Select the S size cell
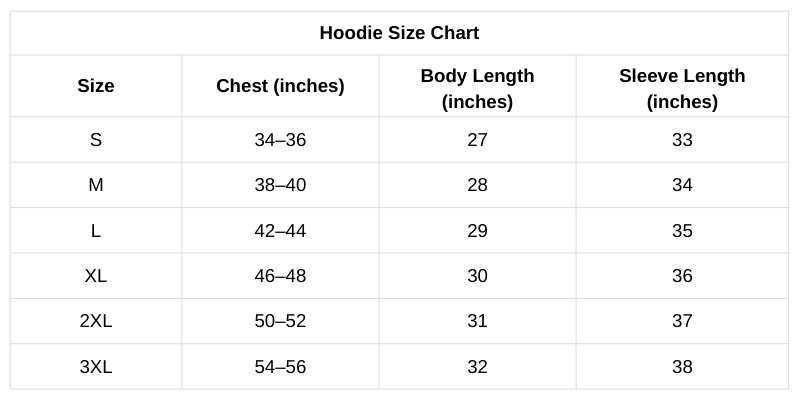The image size is (800, 400). tap(96, 140)
